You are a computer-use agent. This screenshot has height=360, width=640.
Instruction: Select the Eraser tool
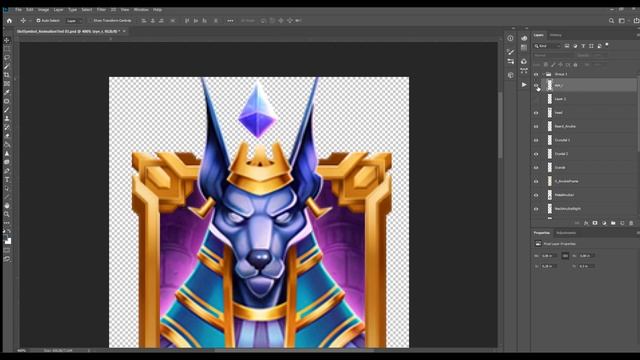(7, 136)
